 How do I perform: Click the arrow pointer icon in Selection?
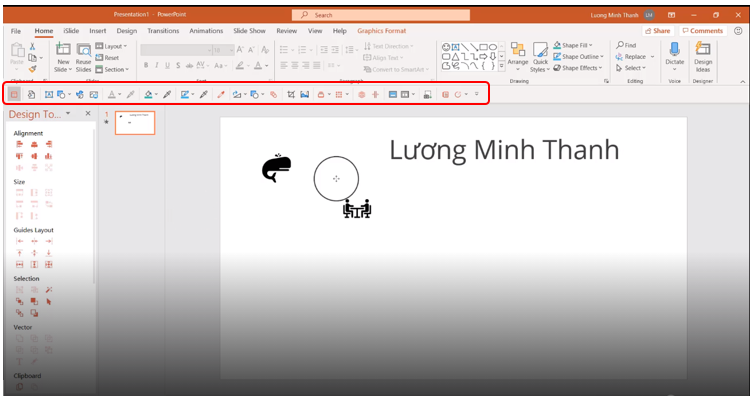[49, 302]
